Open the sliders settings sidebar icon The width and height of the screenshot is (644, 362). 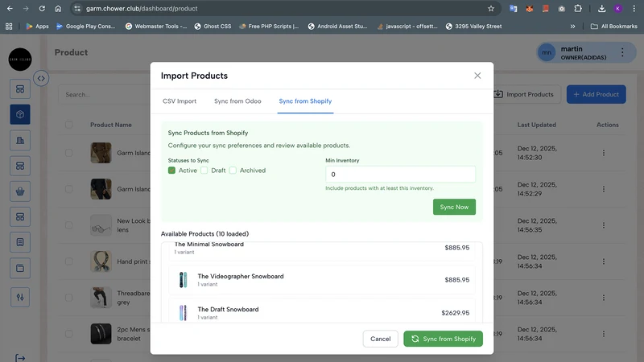pos(20,297)
